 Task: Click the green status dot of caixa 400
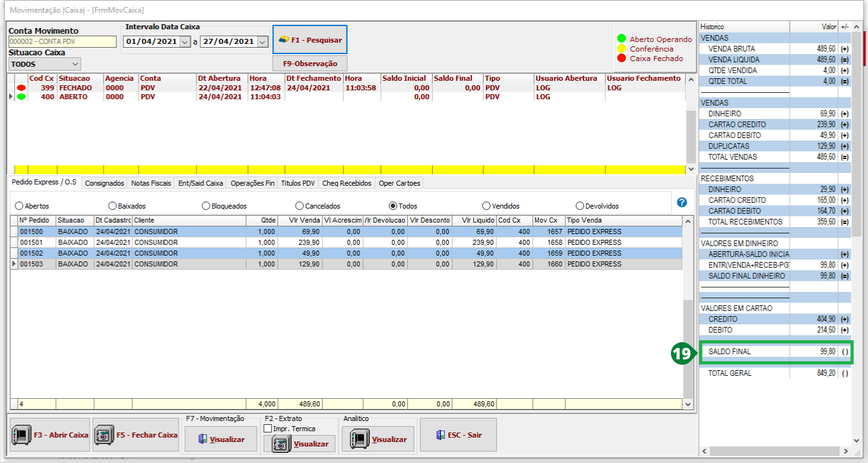(21, 97)
